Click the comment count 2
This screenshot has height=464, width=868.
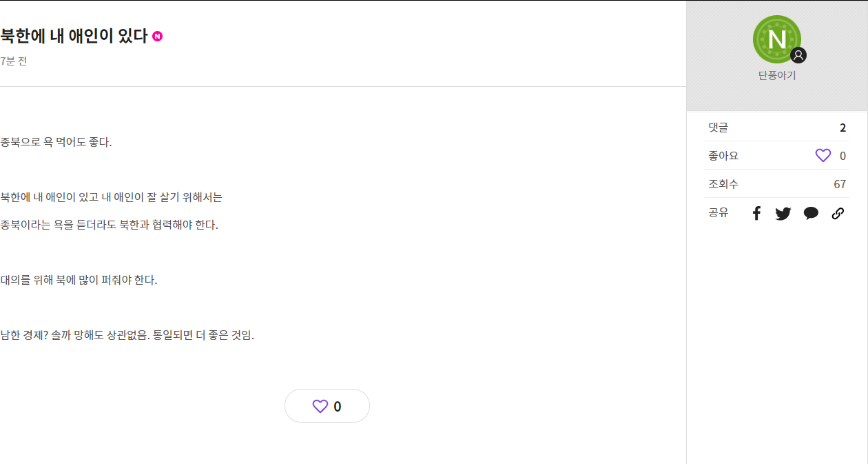(x=843, y=128)
